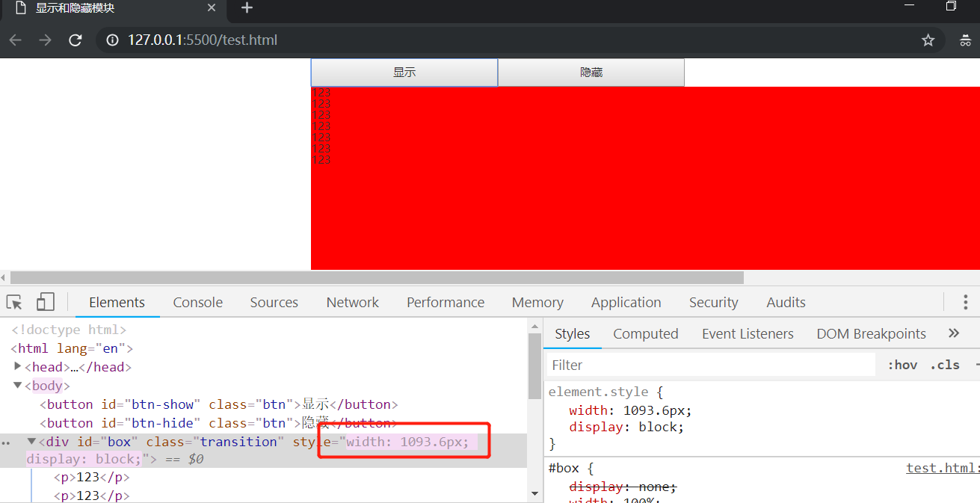The width and height of the screenshot is (980, 503).
Task: Click the 显示 button
Action: pyautogui.click(x=404, y=72)
